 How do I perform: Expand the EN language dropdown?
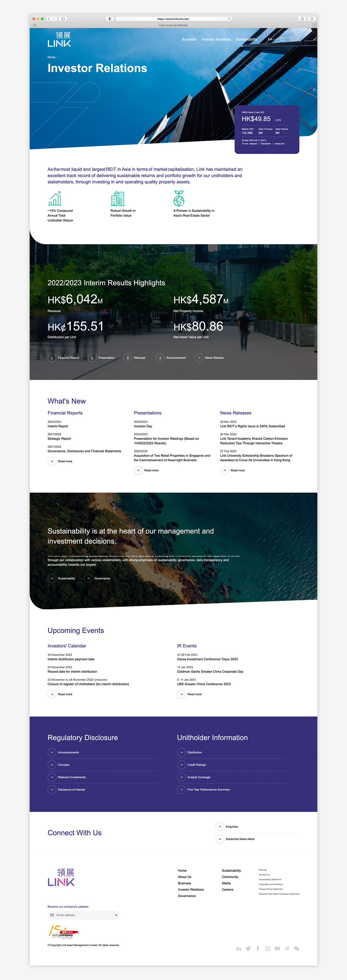point(271,39)
